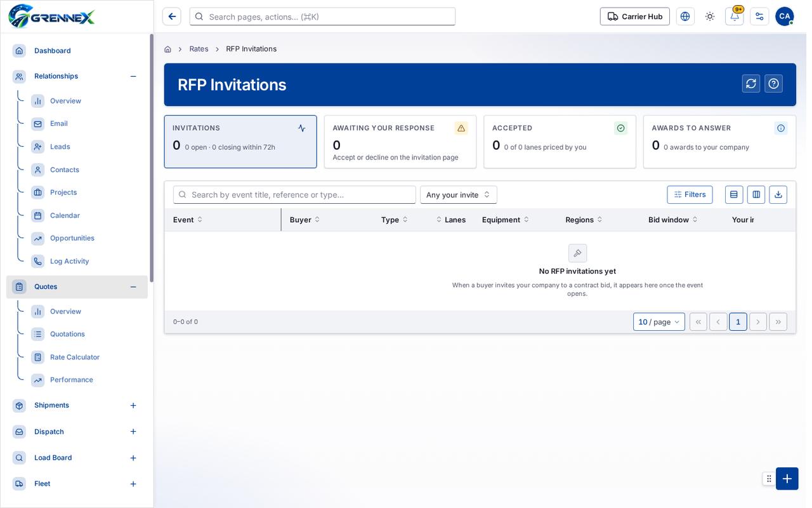
Task: Refresh the RFP Invitations page
Action: click(x=751, y=84)
